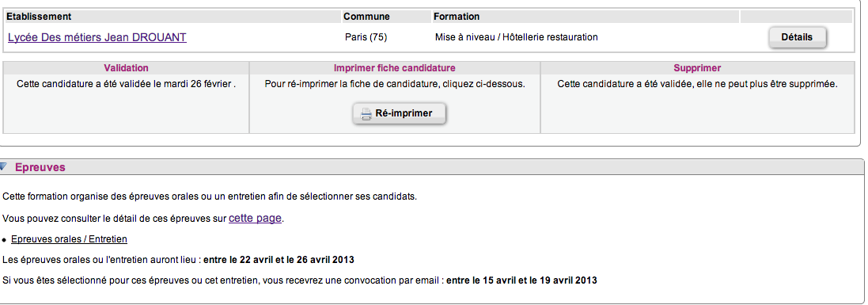
Task: Select the Paris (75) commune cell
Action: pyautogui.click(x=366, y=38)
